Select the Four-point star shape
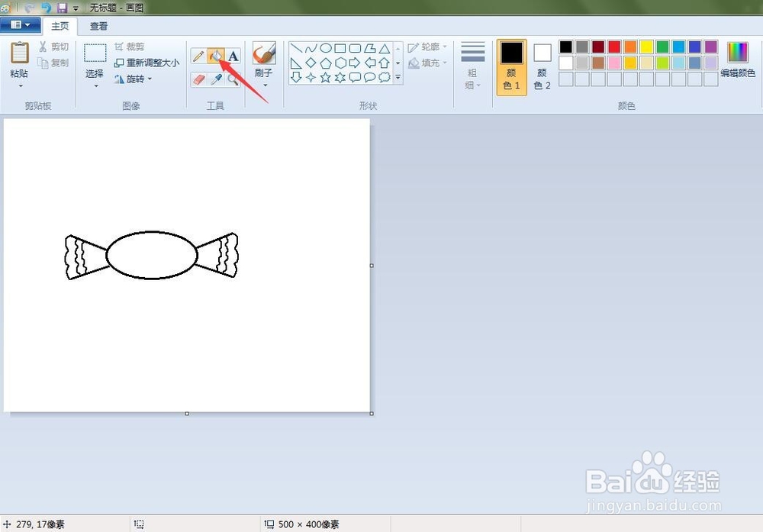The image size is (763, 532). (x=311, y=77)
